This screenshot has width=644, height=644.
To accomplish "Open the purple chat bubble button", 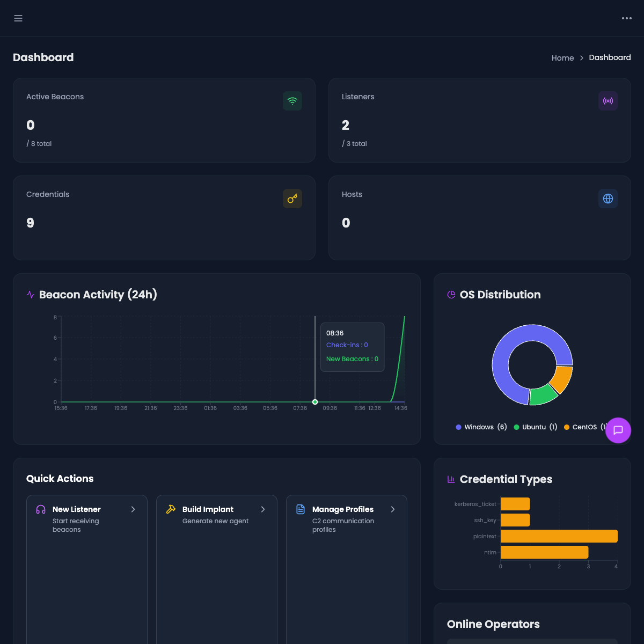I will (618, 430).
